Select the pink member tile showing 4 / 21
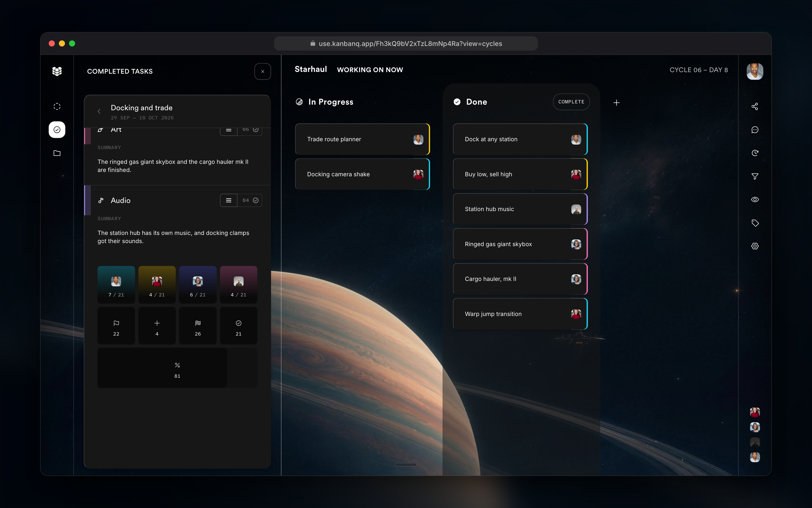 tap(239, 285)
